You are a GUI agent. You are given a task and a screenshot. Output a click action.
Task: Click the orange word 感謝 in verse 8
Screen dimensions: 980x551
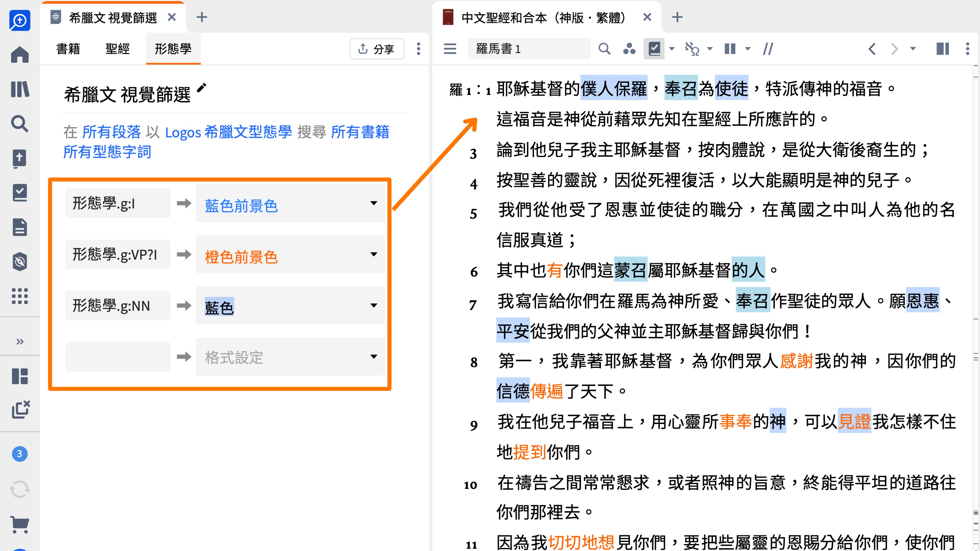797,361
